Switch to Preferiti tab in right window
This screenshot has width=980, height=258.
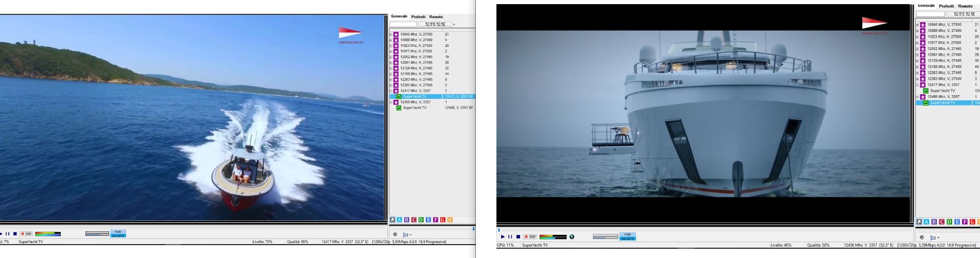coord(947,6)
